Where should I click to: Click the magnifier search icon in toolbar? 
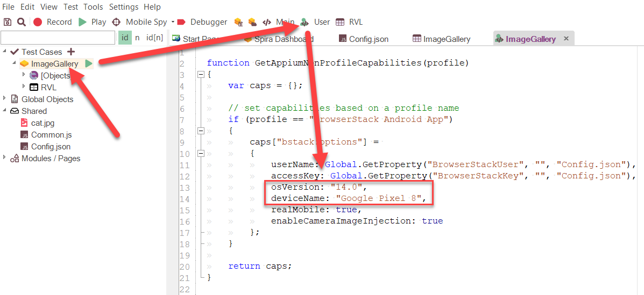tap(22, 22)
